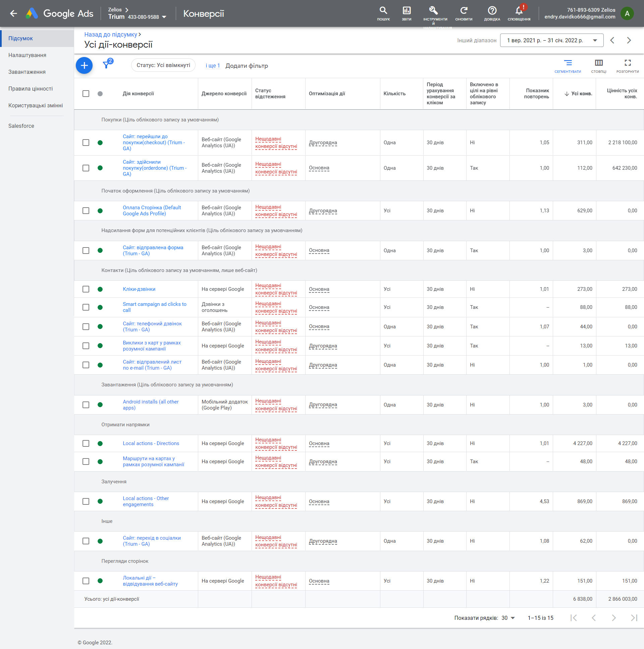Click status dot for Android installs row

click(x=100, y=405)
